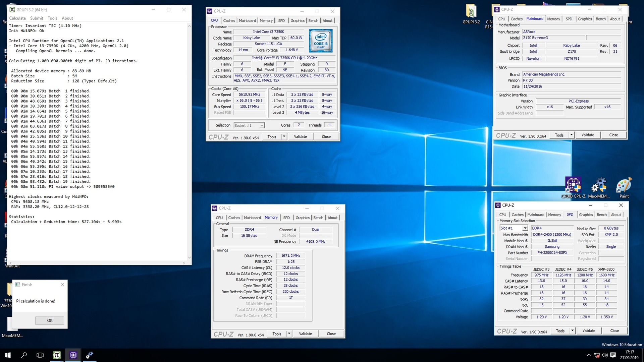Open Submit menu in GPUPI
This screenshot has width=644, height=362.
click(37, 18)
